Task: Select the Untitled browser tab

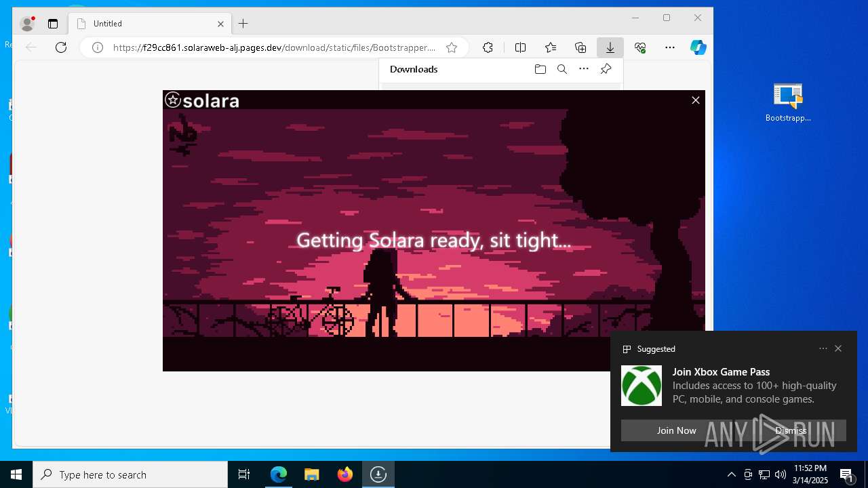Action: pos(150,24)
